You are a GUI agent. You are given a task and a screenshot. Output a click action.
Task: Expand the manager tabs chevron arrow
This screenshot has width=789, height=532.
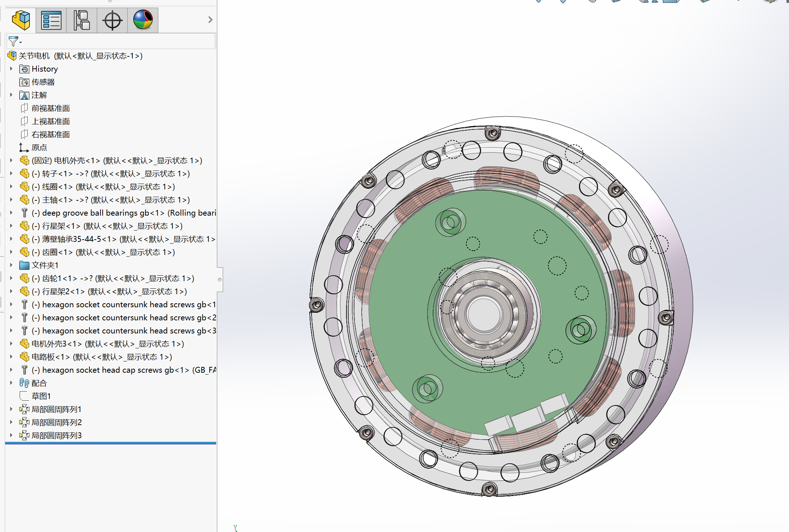click(210, 20)
